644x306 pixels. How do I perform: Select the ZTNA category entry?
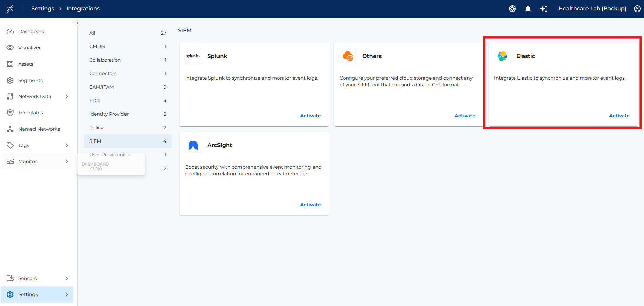point(96,168)
